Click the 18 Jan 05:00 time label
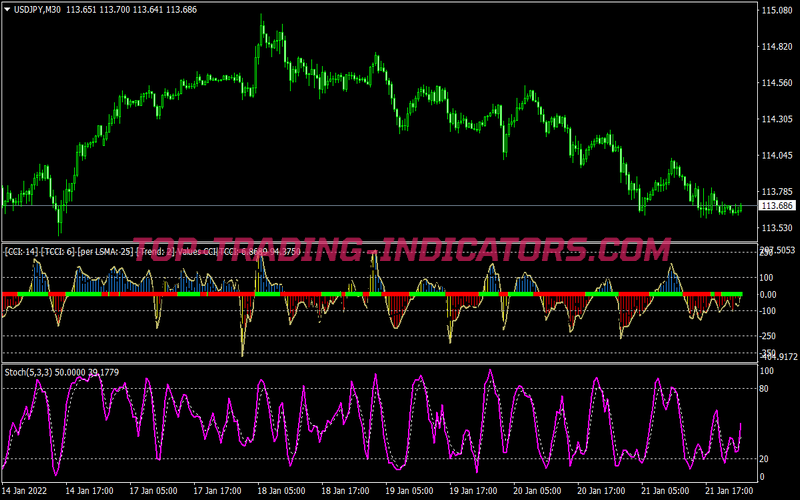This screenshot has width=800, height=500. pyautogui.click(x=281, y=491)
